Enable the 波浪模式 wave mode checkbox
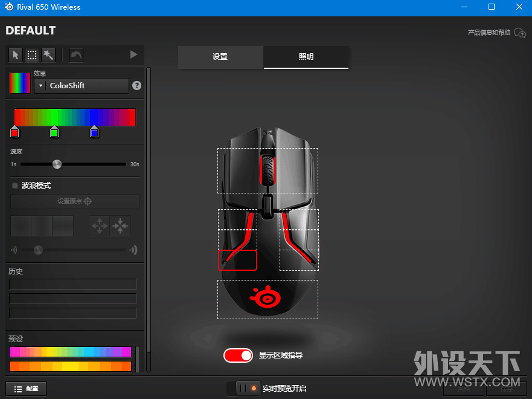The image size is (532, 399). 15,186
